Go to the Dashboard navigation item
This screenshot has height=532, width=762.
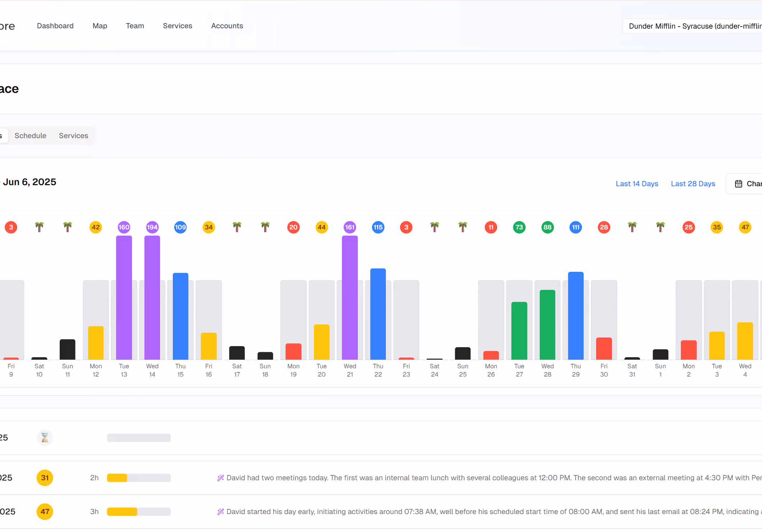(55, 26)
